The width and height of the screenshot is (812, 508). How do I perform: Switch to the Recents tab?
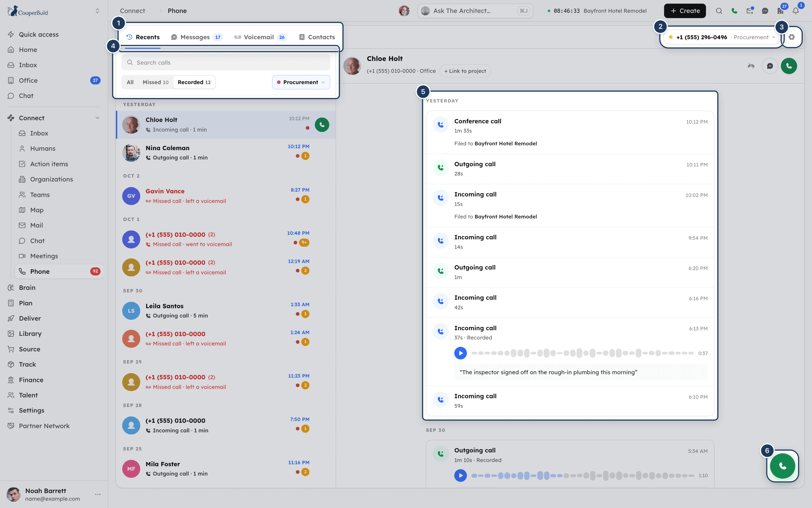coord(143,37)
